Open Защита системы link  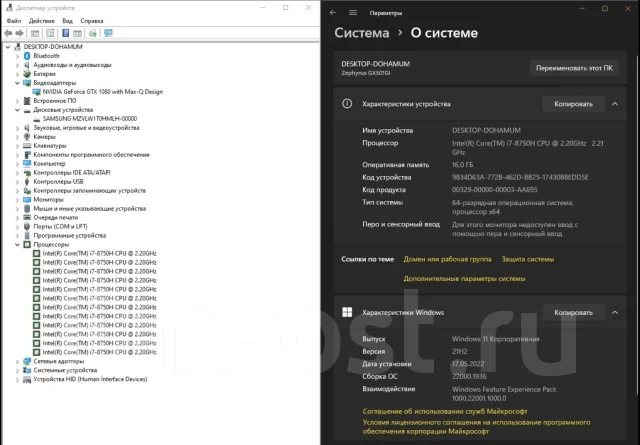528,259
